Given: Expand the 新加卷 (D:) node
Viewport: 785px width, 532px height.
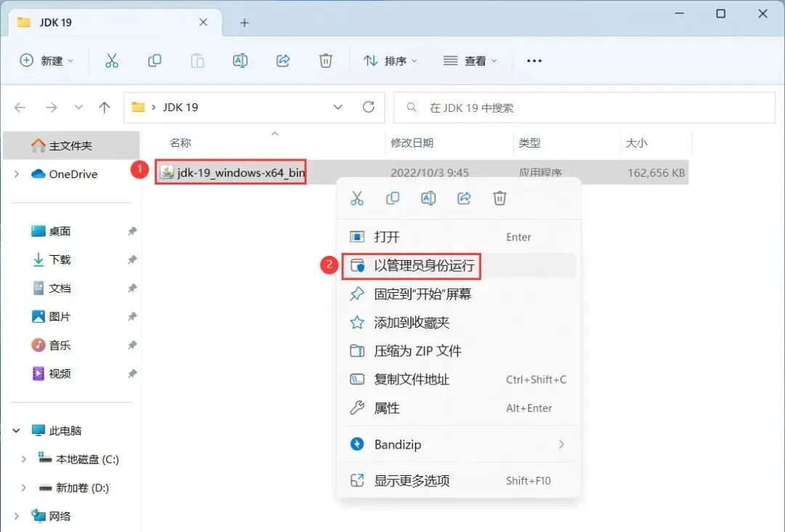Looking at the screenshot, I should pyautogui.click(x=23, y=488).
